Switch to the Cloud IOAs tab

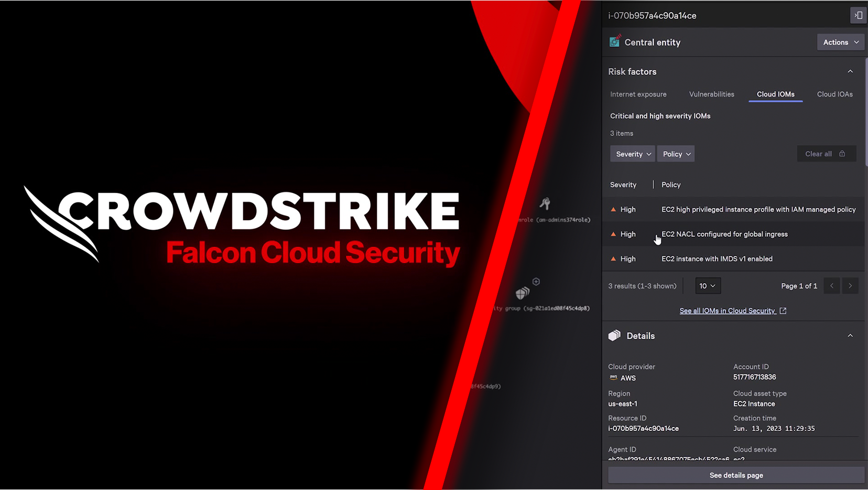834,94
